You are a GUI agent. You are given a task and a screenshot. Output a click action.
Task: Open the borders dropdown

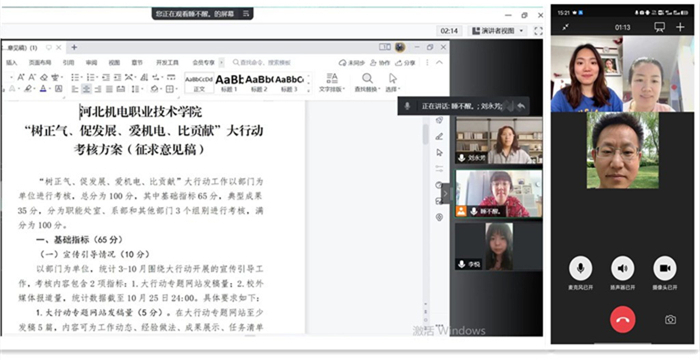(x=171, y=89)
